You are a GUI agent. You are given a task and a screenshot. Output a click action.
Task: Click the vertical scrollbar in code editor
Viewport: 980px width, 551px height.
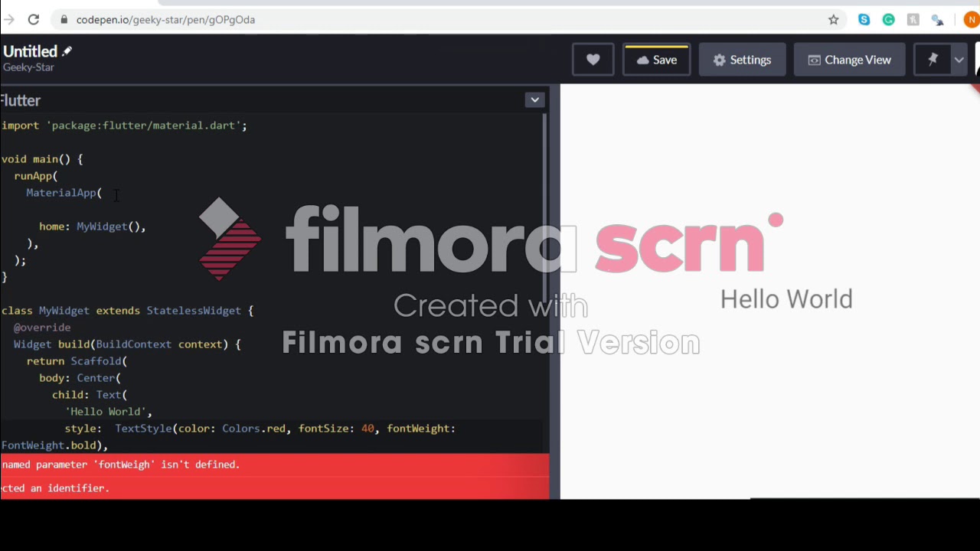(545, 207)
